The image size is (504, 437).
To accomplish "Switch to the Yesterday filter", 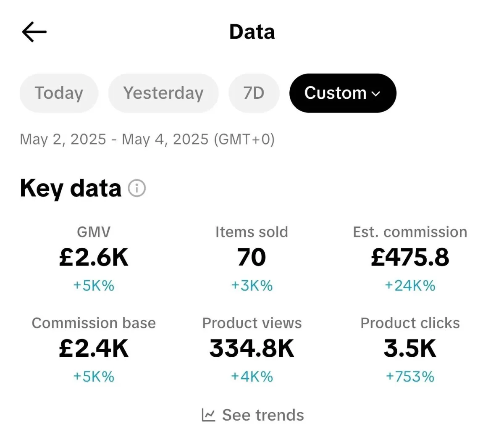I will tap(163, 93).
